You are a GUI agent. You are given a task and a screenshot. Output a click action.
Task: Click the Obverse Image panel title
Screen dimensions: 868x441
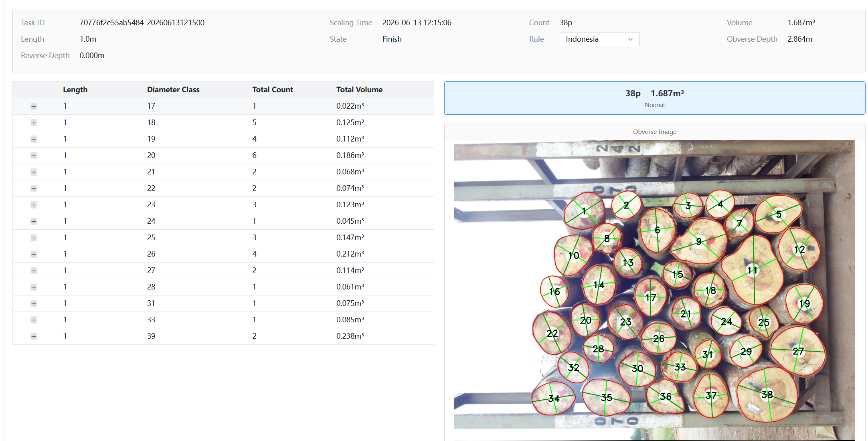click(x=654, y=131)
